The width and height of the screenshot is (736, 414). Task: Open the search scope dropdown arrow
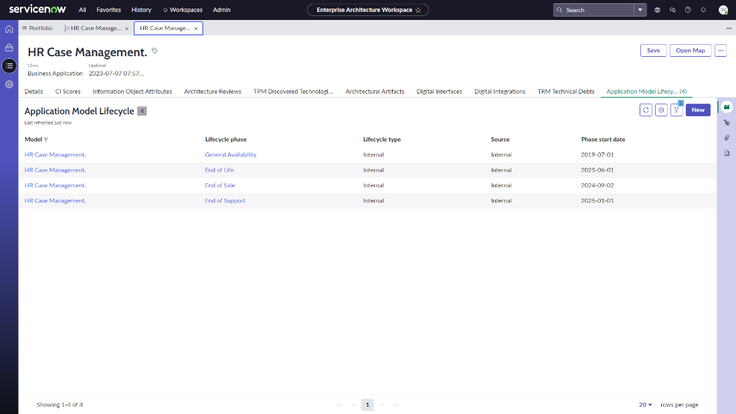point(640,10)
